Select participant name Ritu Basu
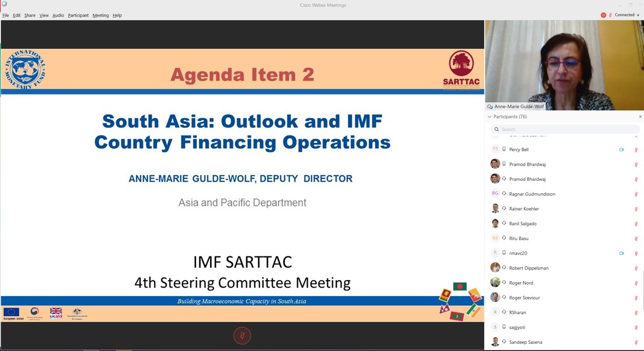 click(519, 238)
